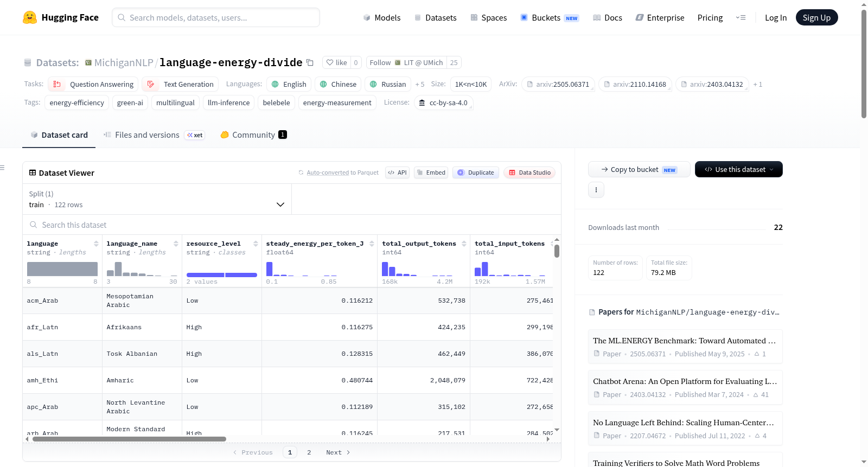
Task: Open Chatbot Arena paper card
Action: (x=685, y=387)
